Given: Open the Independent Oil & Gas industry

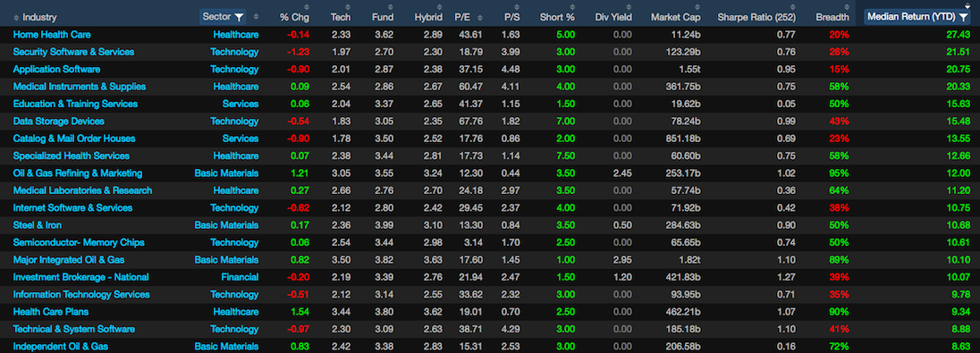Looking at the screenshot, I should click(x=61, y=346).
